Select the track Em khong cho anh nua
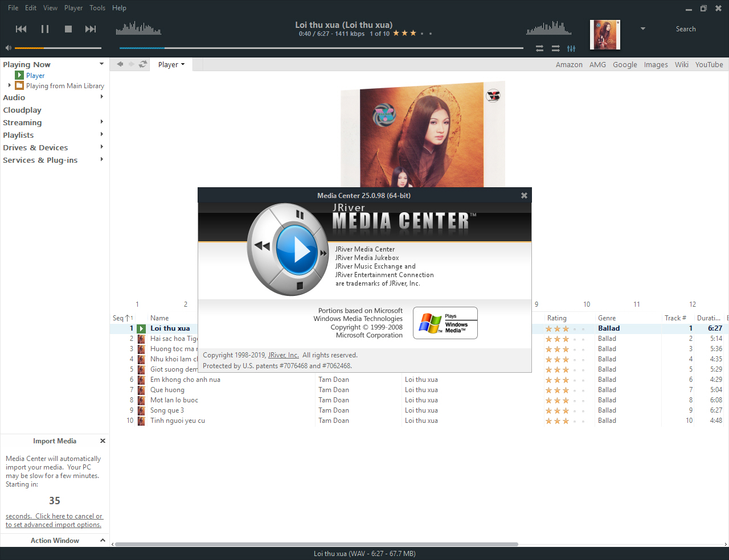This screenshot has height=560, width=729. pyautogui.click(x=185, y=380)
